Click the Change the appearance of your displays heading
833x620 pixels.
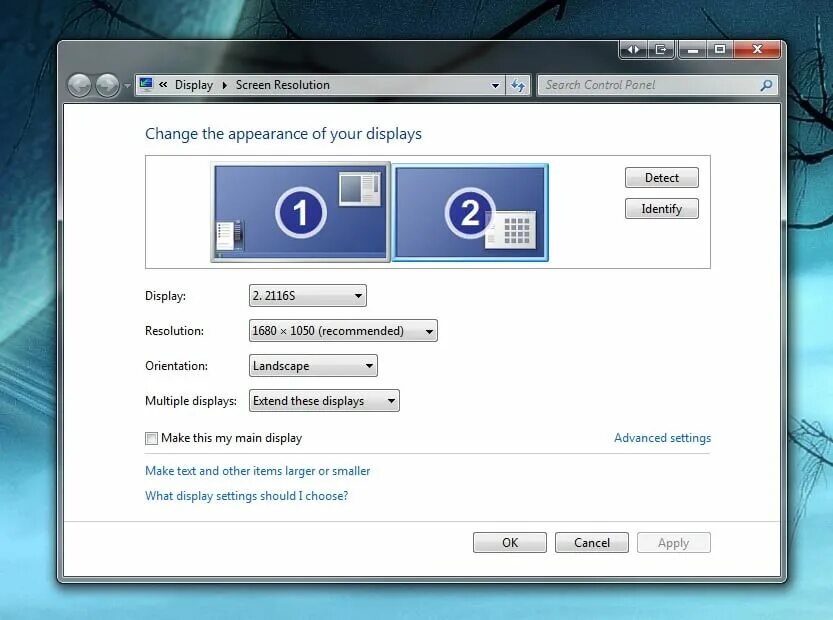tap(283, 134)
